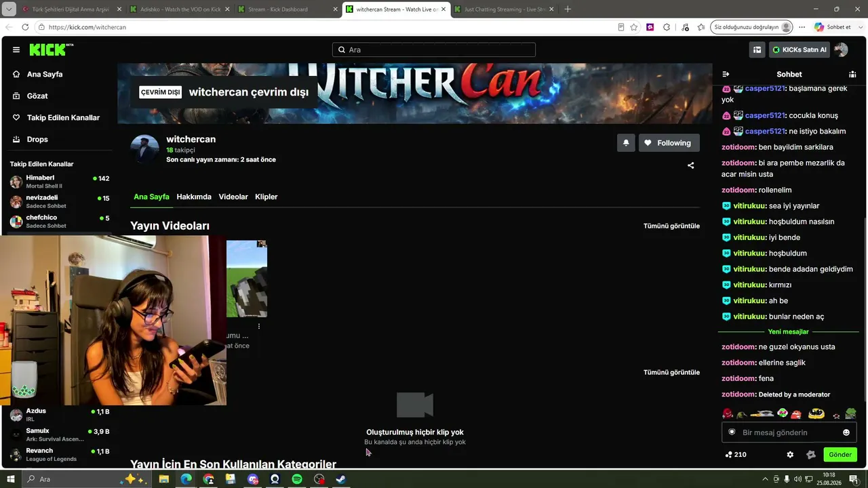Jump to Yeni mesajlar in chat
This screenshot has height=488, width=868.
pyautogui.click(x=788, y=331)
